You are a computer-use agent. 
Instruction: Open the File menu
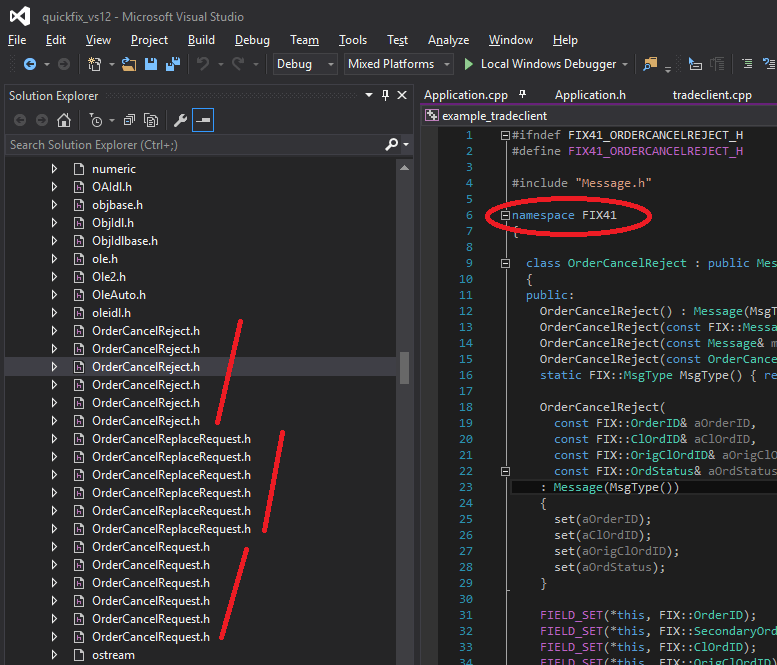pos(17,40)
